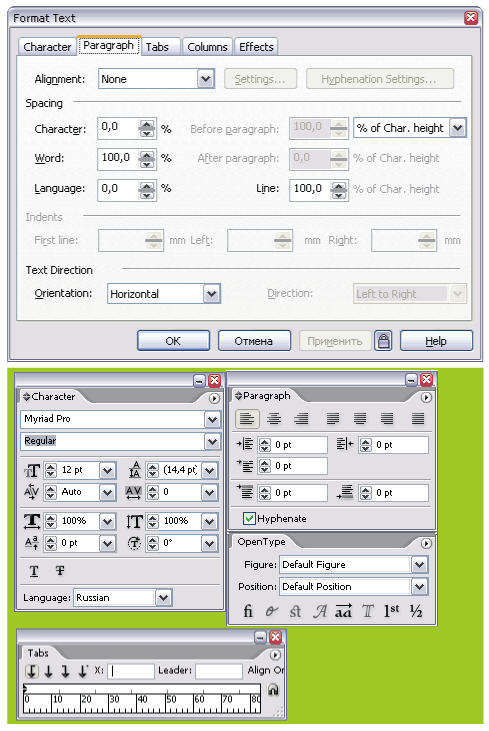Click the right indent field 0 pt
489x731 pixels.
point(401,445)
